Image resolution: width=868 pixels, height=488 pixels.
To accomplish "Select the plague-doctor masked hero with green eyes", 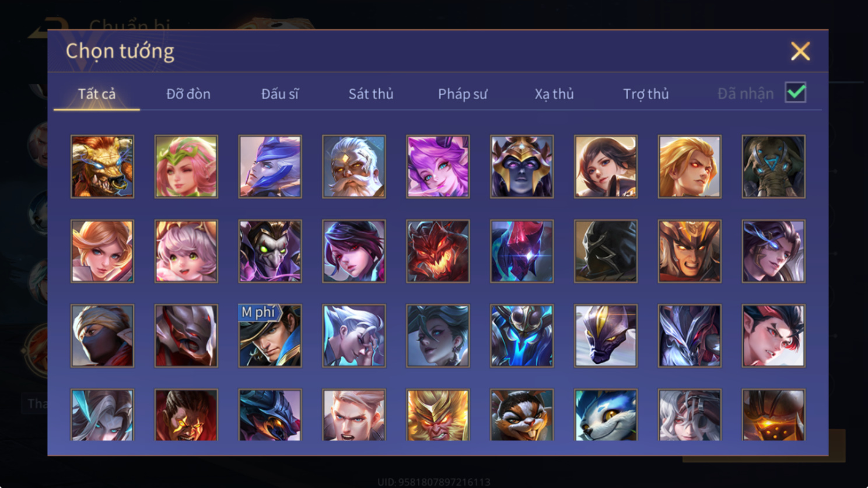I will pyautogui.click(x=270, y=251).
